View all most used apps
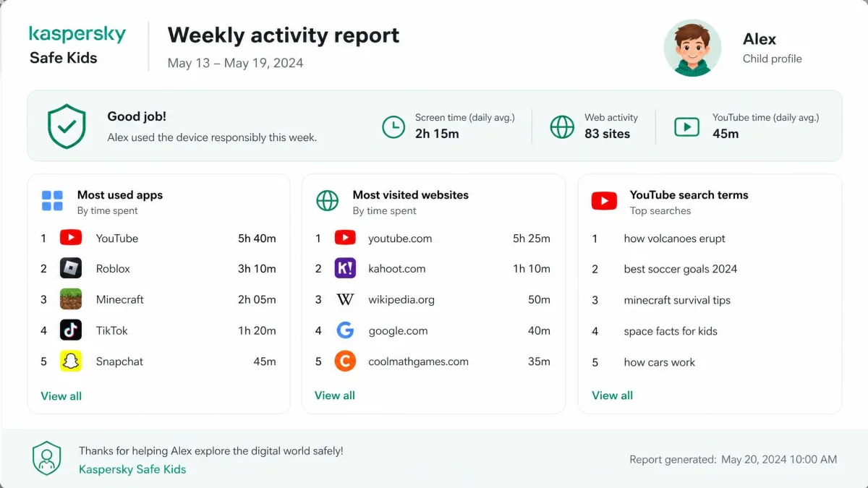This screenshot has width=868, height=488. click(x=61, y=396)
